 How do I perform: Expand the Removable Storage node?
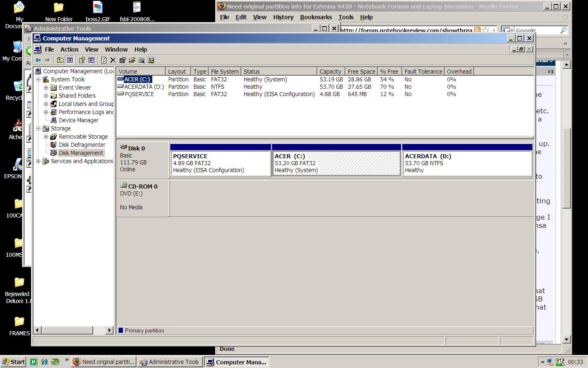pos(46,137)
